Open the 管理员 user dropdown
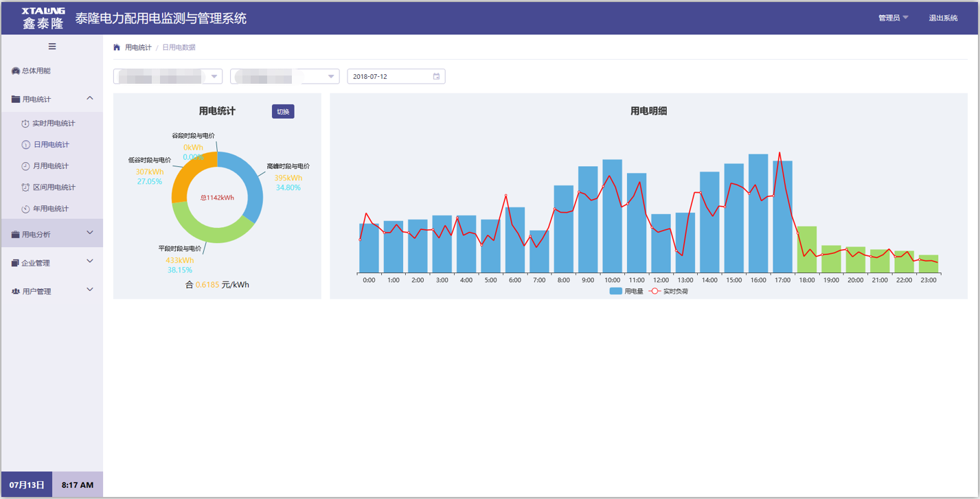Screen dimensions: 980x499 893,18
